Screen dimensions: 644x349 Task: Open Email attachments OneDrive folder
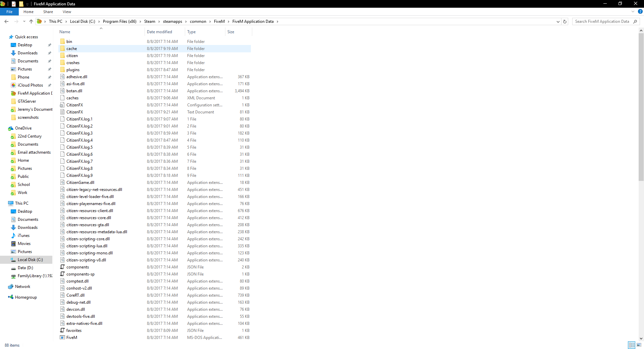[34, 152]
